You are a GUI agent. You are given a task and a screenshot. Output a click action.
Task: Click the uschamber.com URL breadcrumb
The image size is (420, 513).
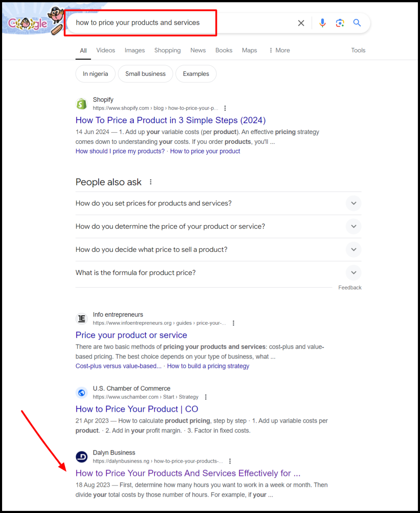146,397
